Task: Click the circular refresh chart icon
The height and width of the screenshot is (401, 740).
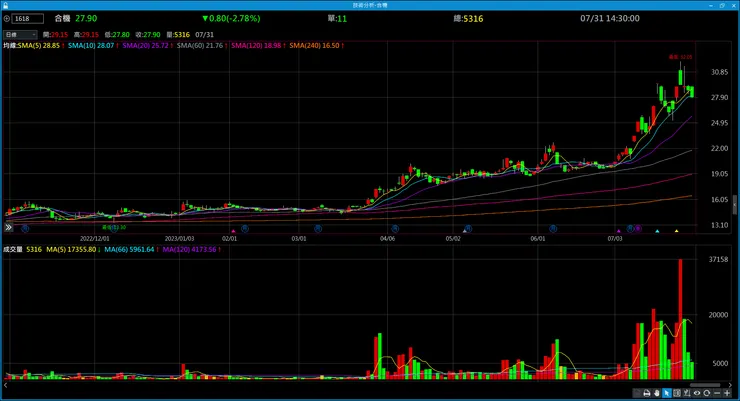Action: point(706,393)
